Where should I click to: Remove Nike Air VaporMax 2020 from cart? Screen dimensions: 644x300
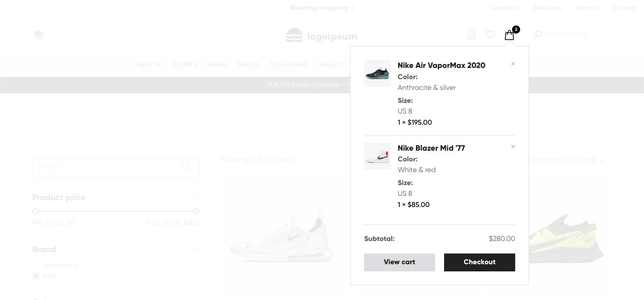513,64
